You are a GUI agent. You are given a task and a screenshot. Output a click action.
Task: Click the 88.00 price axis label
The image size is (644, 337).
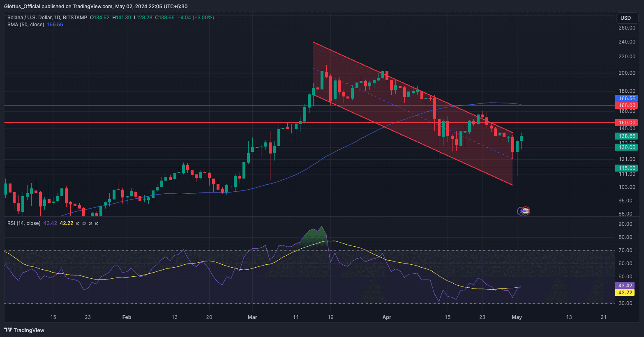(x=626, y=214)
